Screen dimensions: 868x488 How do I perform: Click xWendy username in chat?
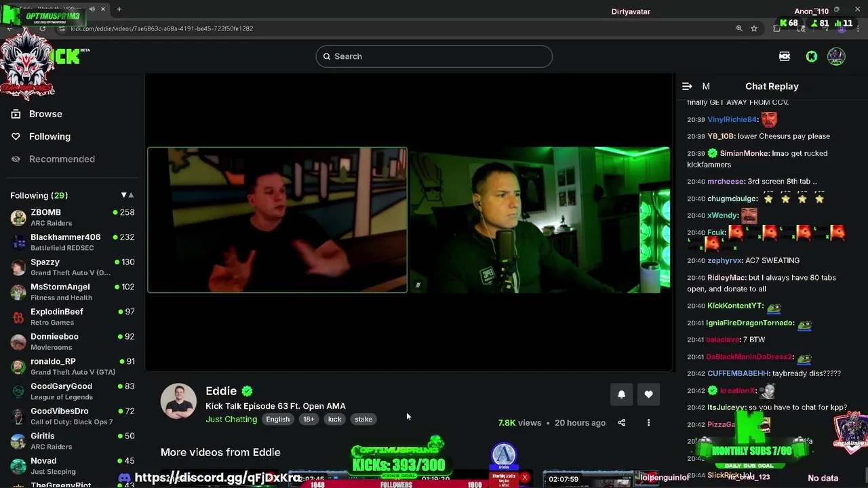[722, 216]
